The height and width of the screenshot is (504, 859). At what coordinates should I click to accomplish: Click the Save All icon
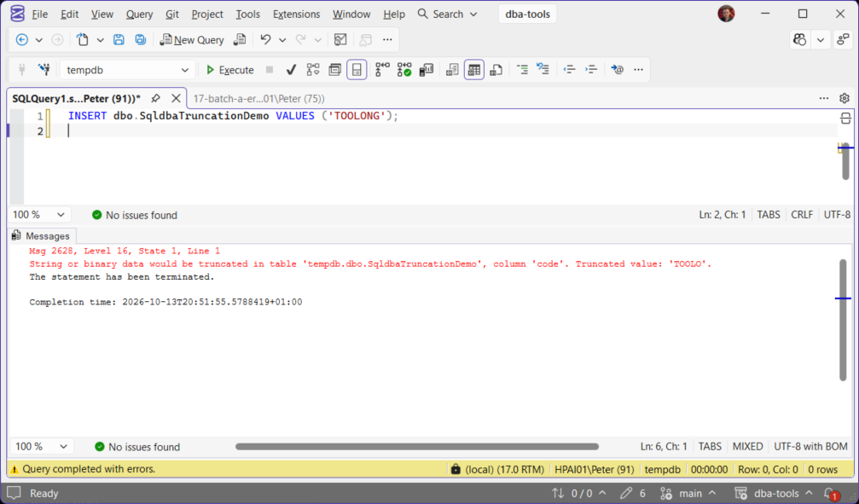tap(141, 39)
